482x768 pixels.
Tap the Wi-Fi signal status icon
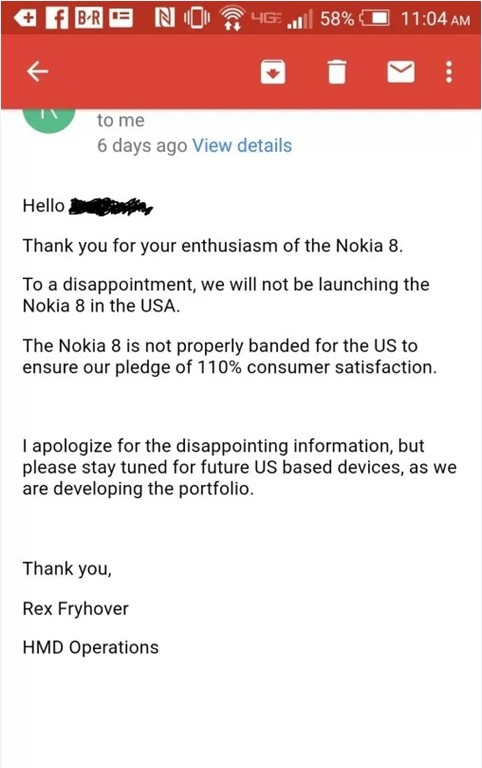232,19
